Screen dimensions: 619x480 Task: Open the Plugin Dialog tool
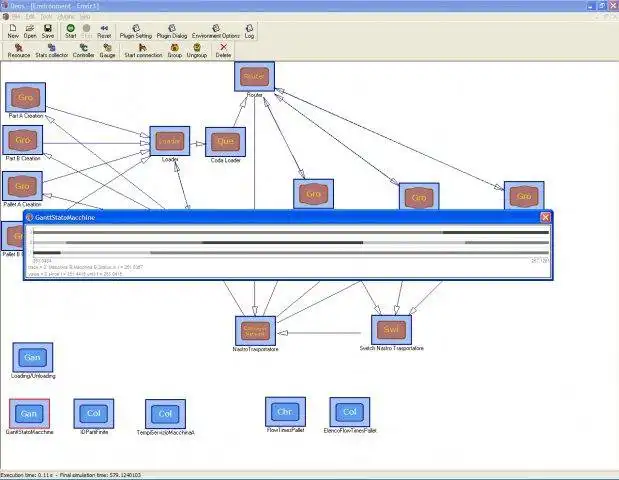click(x=172, y=31)
